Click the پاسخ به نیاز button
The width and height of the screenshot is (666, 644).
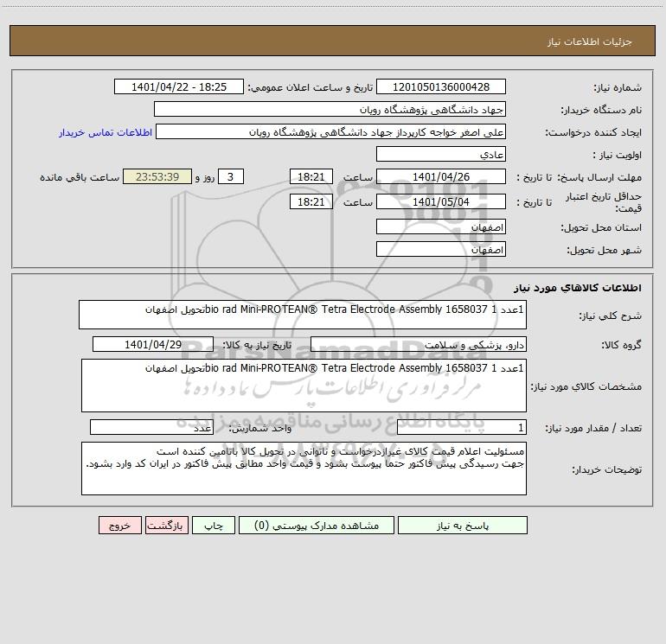[x=463, y=526]
